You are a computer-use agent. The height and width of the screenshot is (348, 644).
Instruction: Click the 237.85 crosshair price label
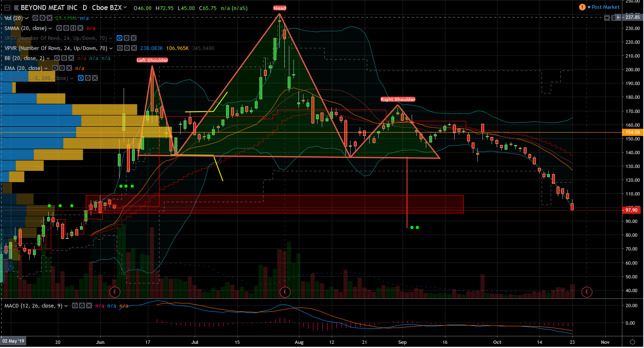pyautogui.click(x=632, y=17)
